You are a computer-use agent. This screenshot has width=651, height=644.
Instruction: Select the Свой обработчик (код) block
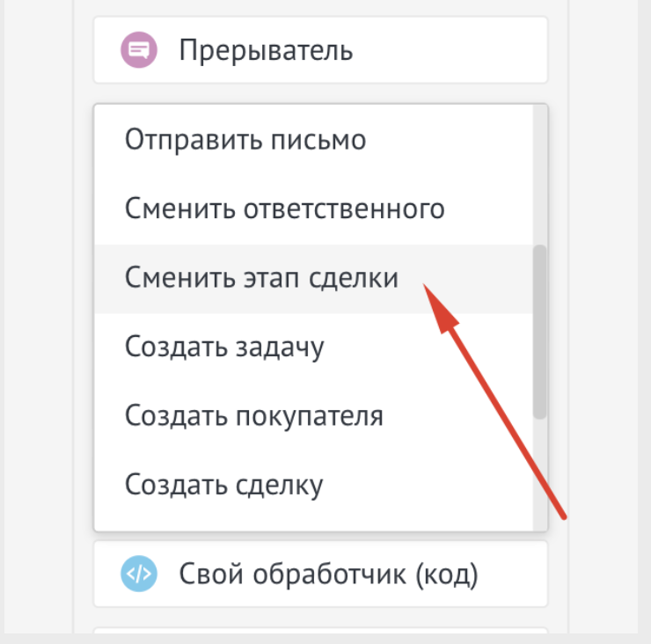(x=320, y=574)
